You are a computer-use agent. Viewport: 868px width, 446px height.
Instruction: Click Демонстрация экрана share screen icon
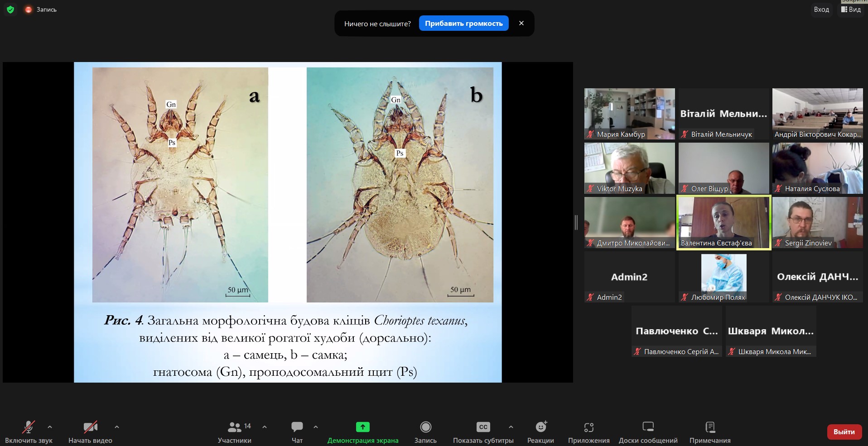tap(363, 427)
